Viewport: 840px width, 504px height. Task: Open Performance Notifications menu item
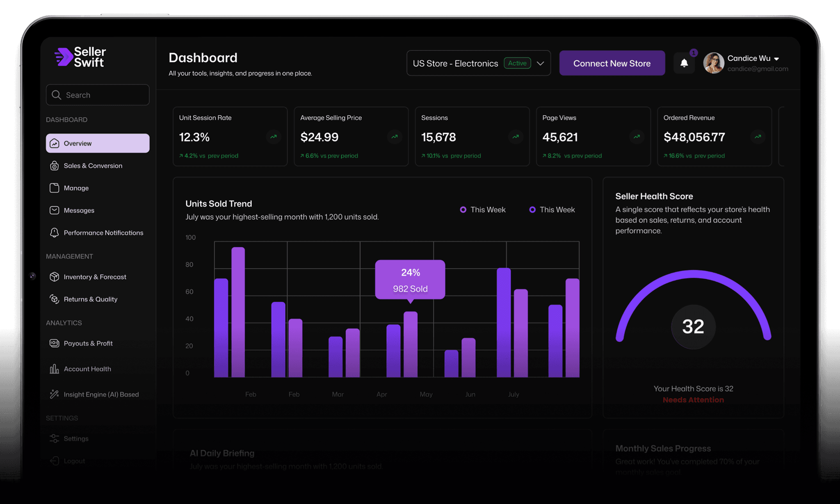[x=103, y=233]
